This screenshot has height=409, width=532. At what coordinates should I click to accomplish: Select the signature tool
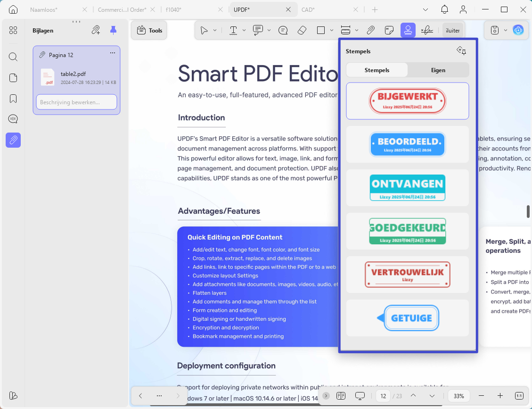pyautogui.click(x=427, y=30)
